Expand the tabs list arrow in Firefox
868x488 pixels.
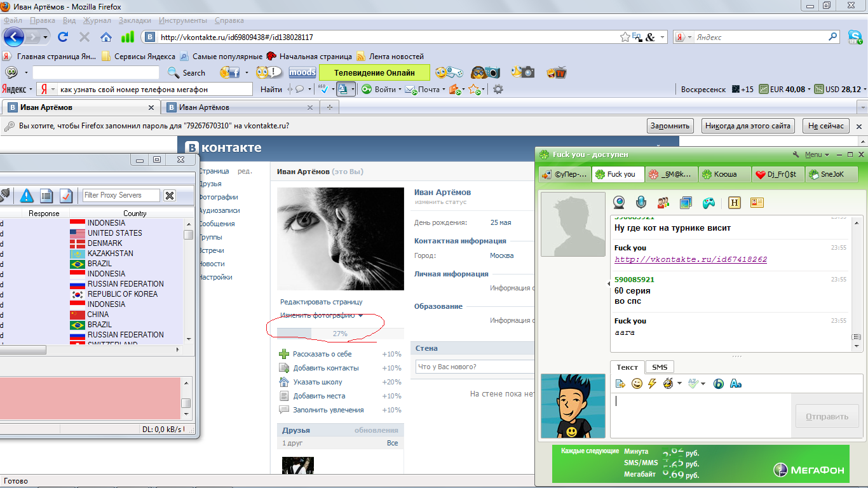[x=862, y=107]
